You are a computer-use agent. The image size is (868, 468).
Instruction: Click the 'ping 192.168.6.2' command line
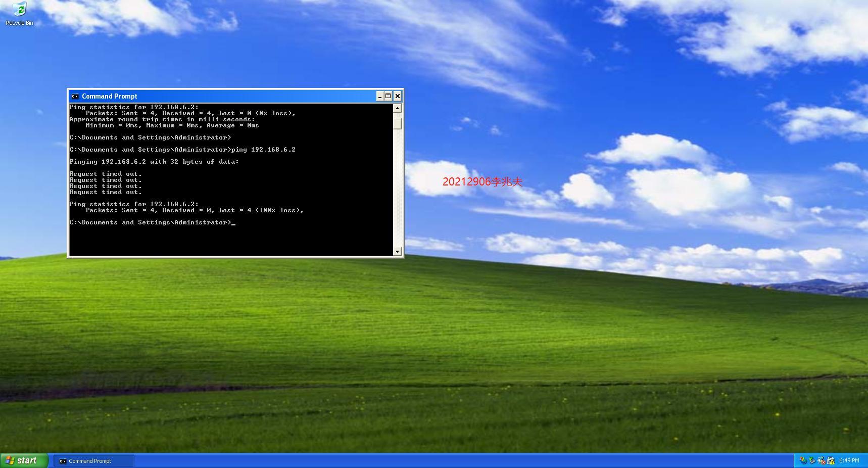182,150
